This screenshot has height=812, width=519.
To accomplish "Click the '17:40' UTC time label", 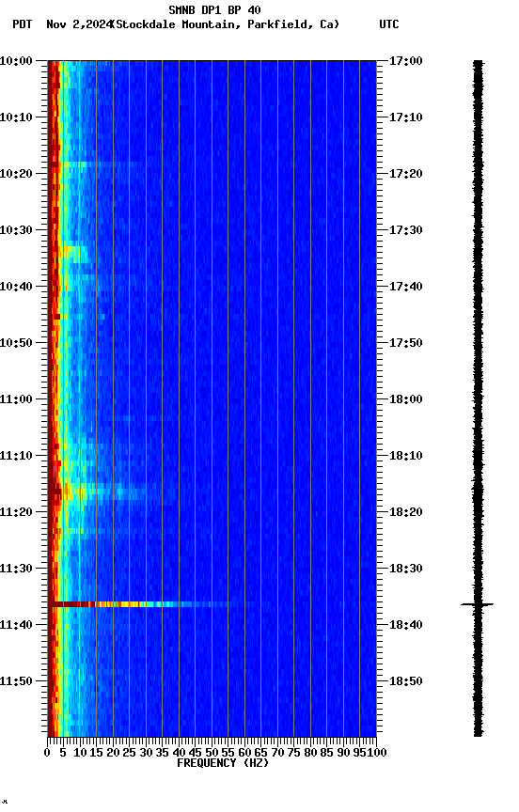I will [406, 287].
